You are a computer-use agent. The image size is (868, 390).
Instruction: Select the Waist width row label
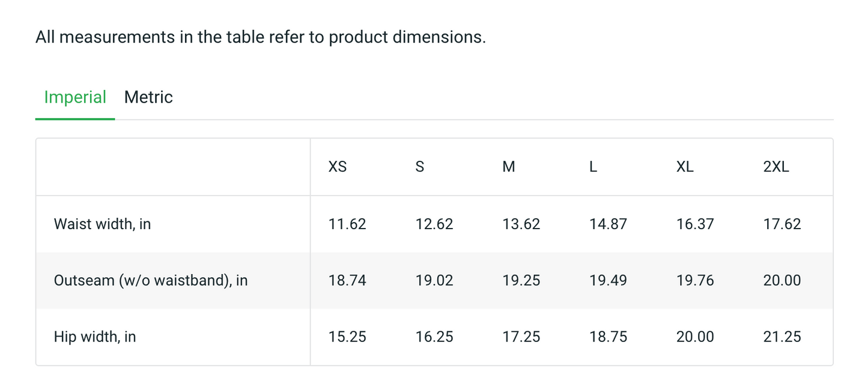(x=102, y=224)
